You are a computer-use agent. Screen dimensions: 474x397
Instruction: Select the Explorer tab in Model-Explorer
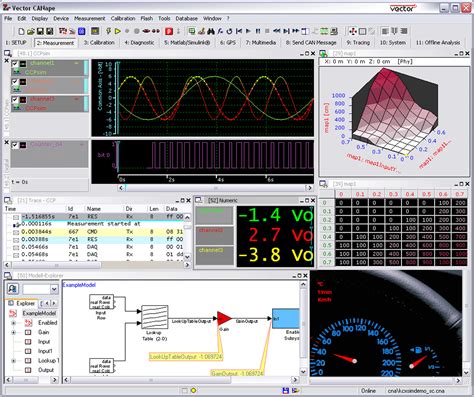pos(22,303)
